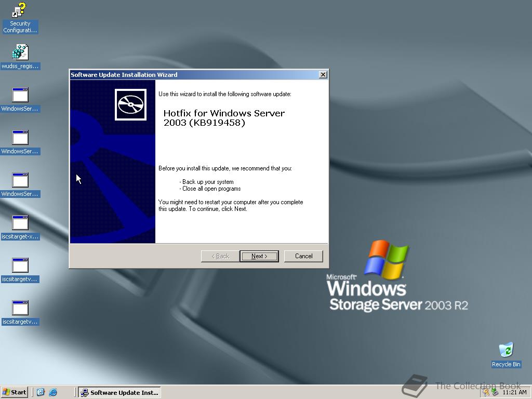
Task: Select the upper iscsitargetv... desktop icon
Action: coord(20,270)
